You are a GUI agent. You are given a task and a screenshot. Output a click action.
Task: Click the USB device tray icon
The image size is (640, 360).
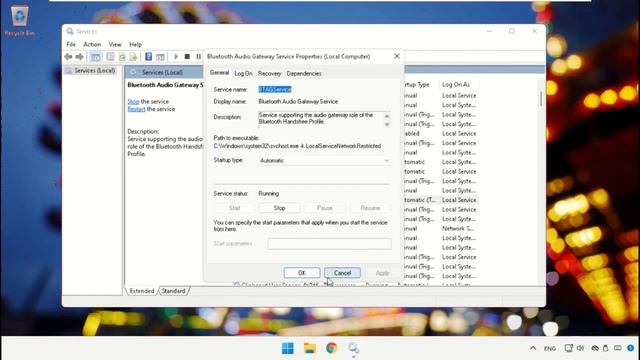[x=606, y=348]
